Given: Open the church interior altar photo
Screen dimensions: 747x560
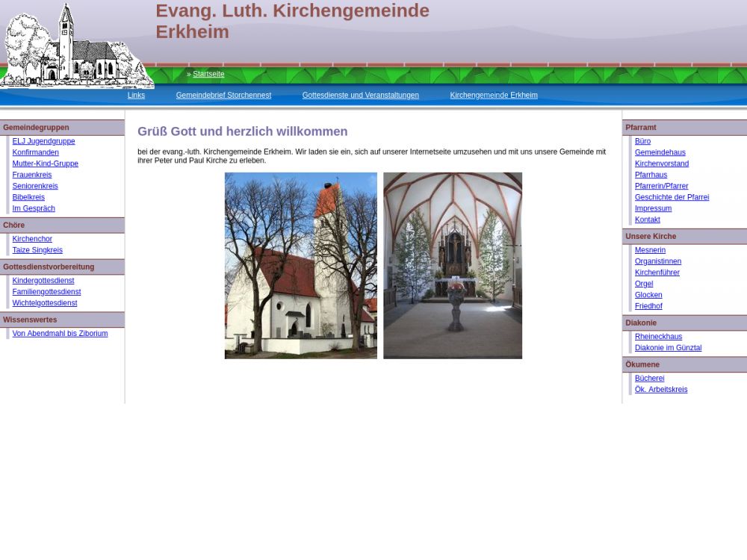Looking at the screenshot, I should [x=452, y=266].
